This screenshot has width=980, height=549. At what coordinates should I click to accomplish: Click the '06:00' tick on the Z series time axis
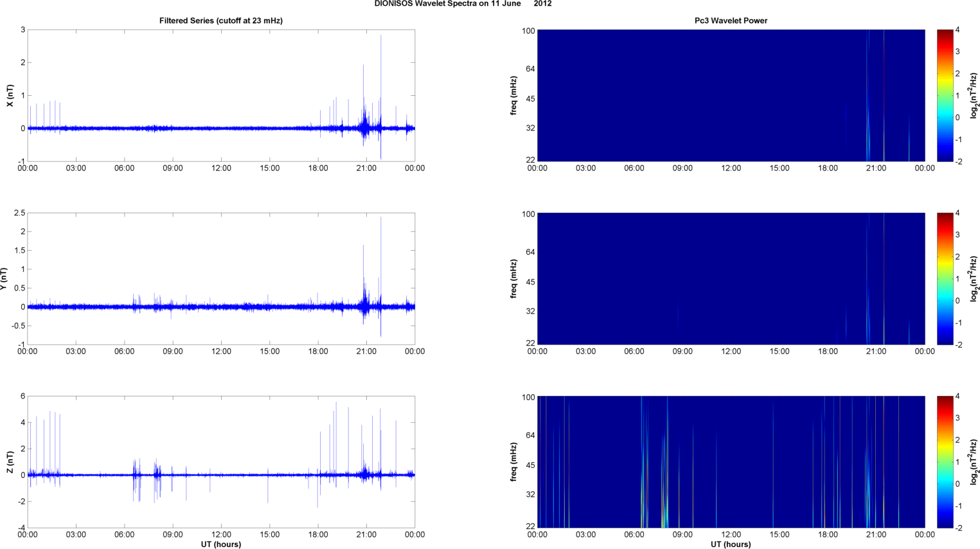(125, 535)
